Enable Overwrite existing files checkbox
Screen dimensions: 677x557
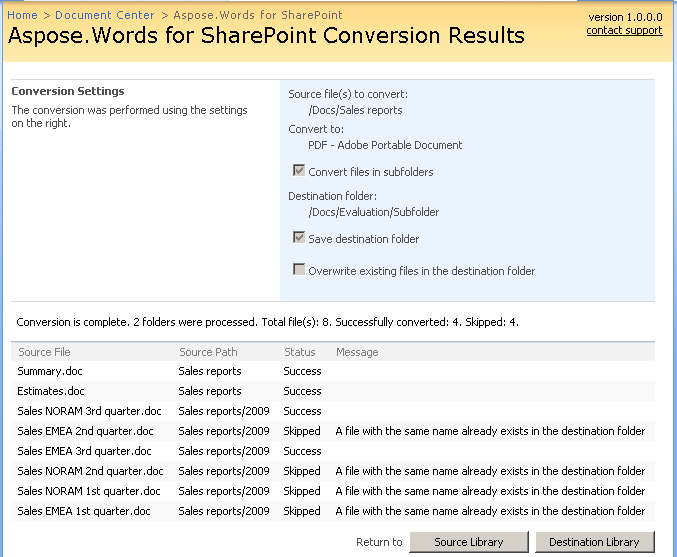(x=299, y=269)
